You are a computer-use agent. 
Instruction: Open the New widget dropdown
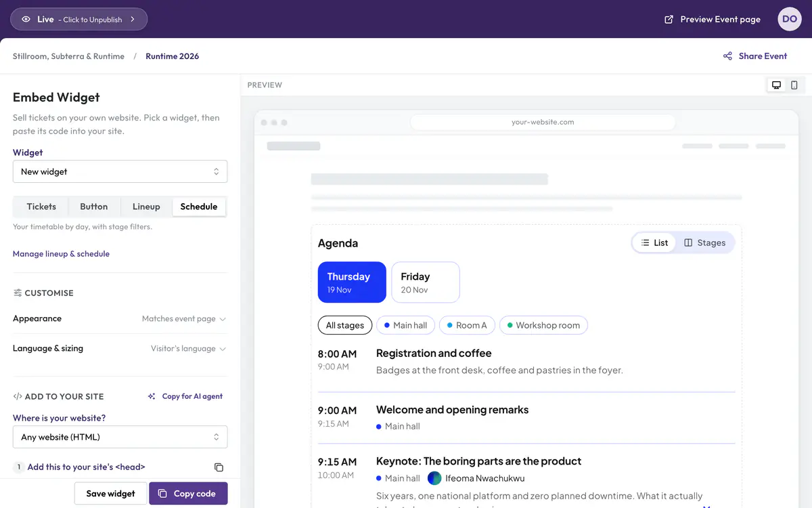pos(120,171)
